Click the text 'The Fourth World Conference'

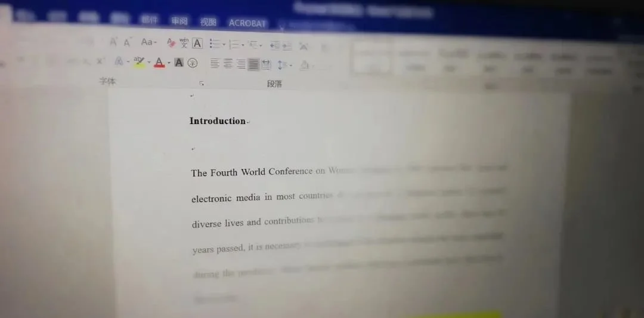click(x=252, y=172)
